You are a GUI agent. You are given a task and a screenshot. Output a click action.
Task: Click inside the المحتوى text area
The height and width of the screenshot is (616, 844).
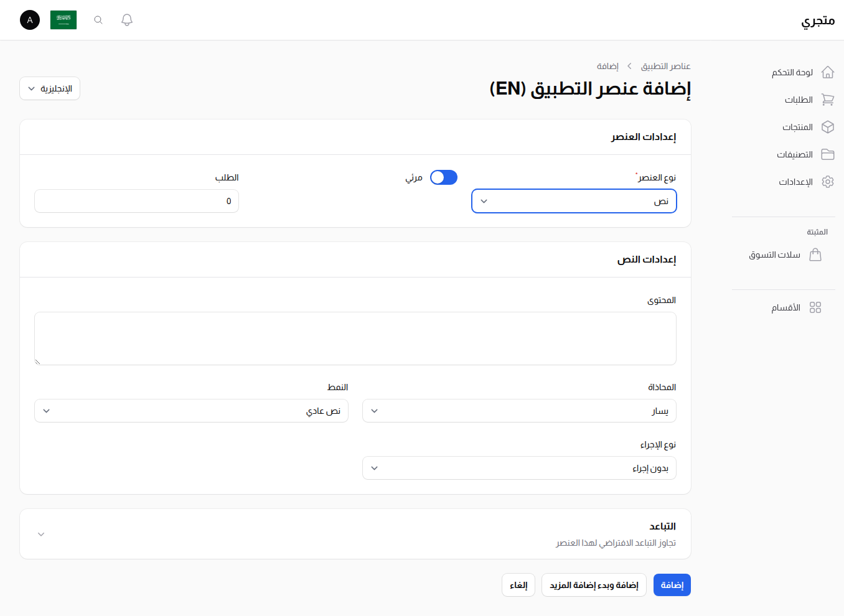click(355, 338)
